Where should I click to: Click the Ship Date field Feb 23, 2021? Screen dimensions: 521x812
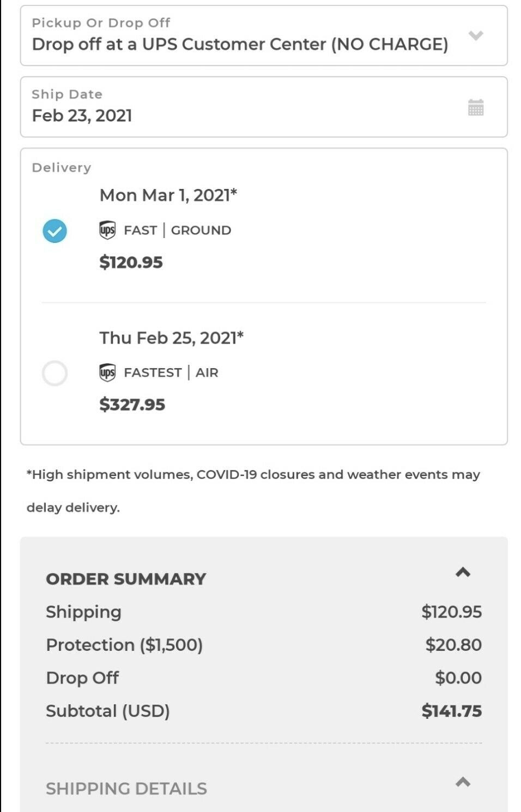click(82, 115)
